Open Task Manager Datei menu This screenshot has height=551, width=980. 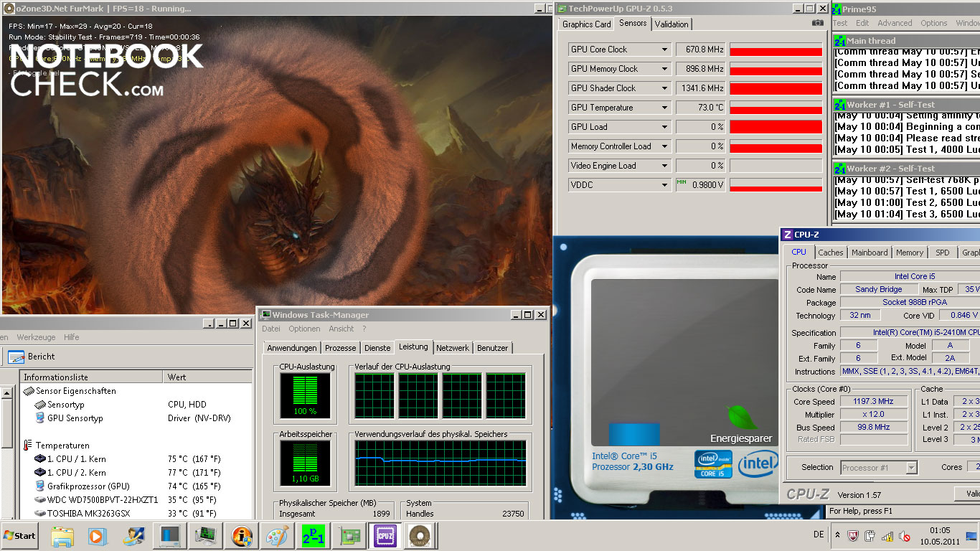click(x=271, y=329)
